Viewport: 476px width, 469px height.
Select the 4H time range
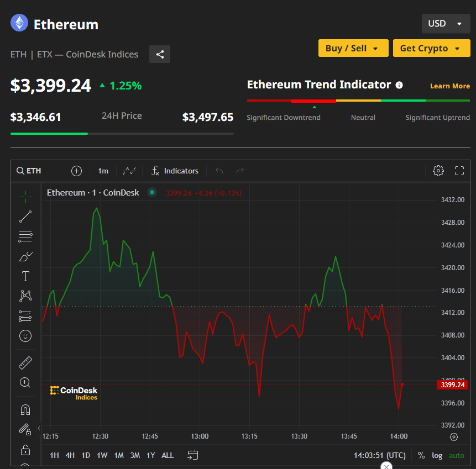tap(70, 455)
